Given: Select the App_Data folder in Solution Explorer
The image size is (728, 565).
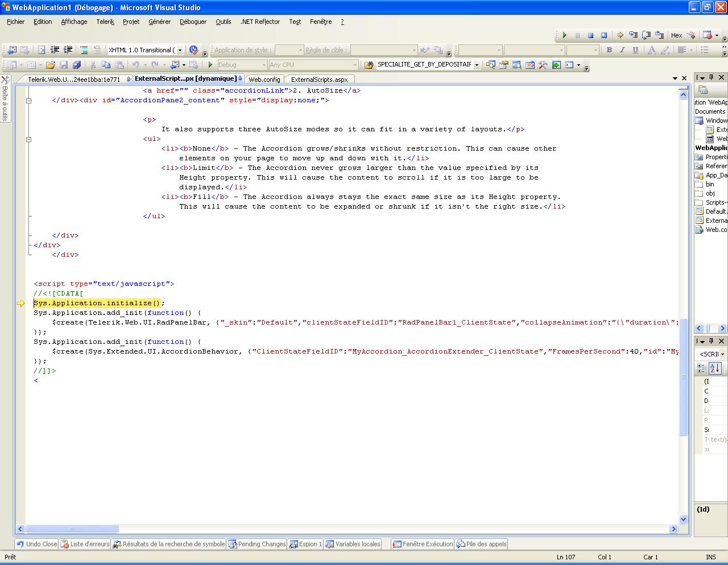Looking at the screenshot, I should pos(712,175).
